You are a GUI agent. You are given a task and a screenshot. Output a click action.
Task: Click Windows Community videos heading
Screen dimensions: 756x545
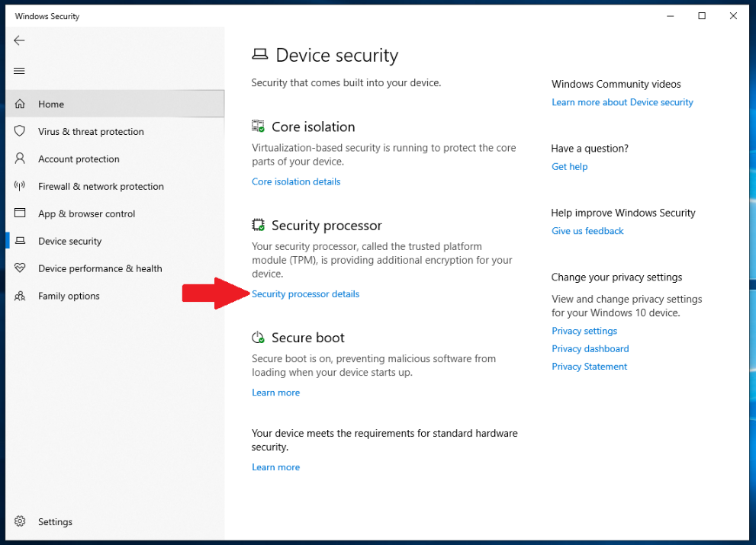pos(616,85)
